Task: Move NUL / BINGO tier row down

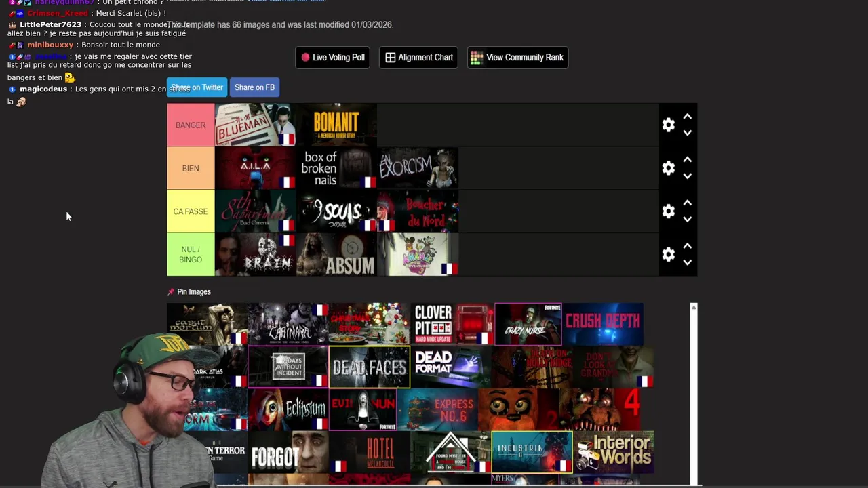Action: [687, 262]
